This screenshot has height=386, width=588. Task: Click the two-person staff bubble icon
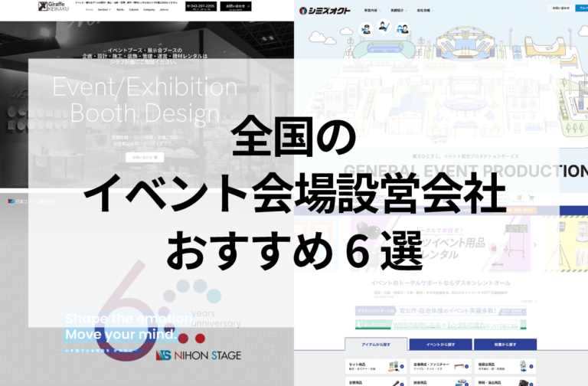403,28
